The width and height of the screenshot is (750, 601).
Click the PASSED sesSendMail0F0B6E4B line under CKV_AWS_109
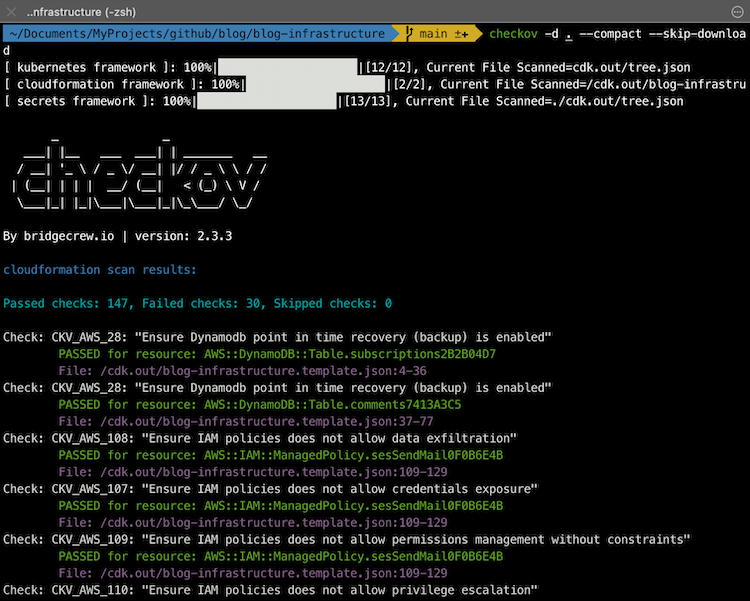(281, 556)
